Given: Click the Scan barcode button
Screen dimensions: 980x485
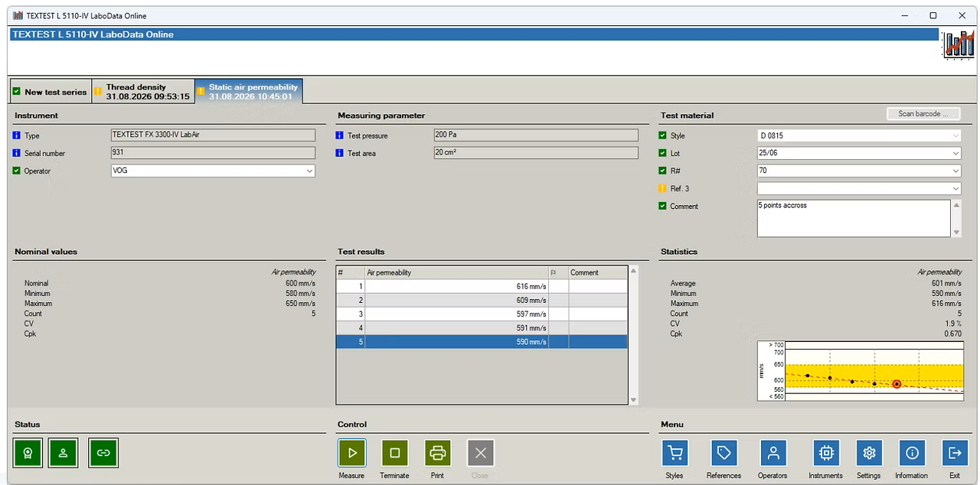Looking at the screenshot, I should [923, 114].
